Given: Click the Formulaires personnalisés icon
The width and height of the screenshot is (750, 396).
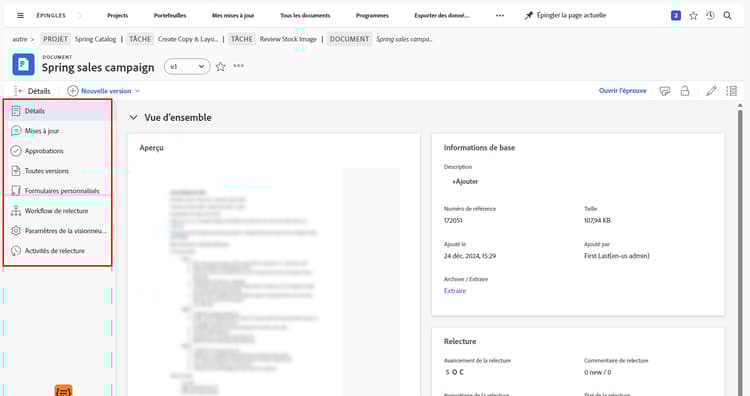Looking at the screenshot, I should tap(16, 190).
